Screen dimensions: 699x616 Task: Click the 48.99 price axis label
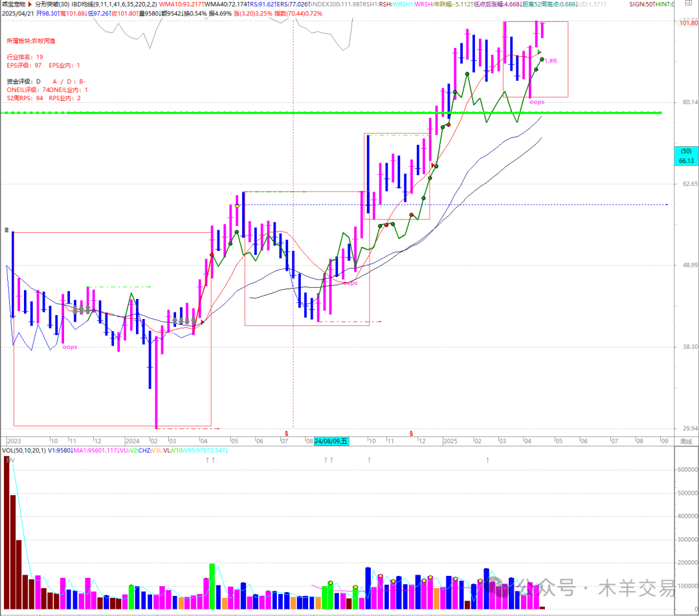690,265
